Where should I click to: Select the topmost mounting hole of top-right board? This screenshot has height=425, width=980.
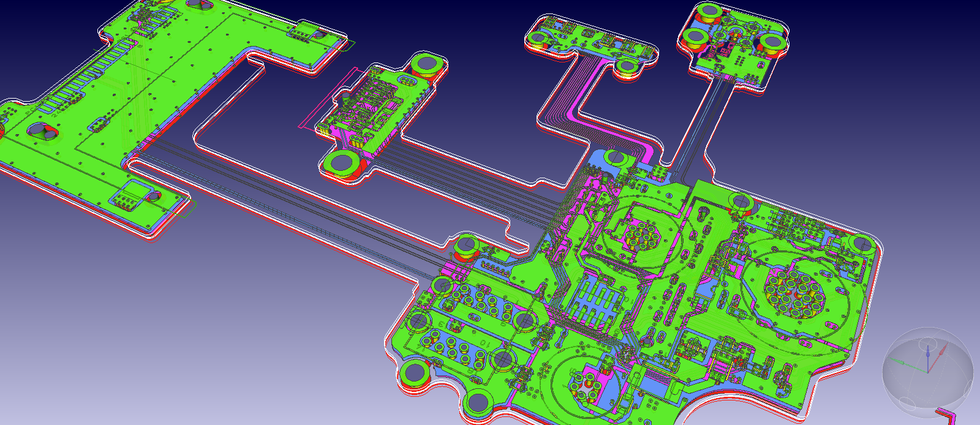pos(709,11)
